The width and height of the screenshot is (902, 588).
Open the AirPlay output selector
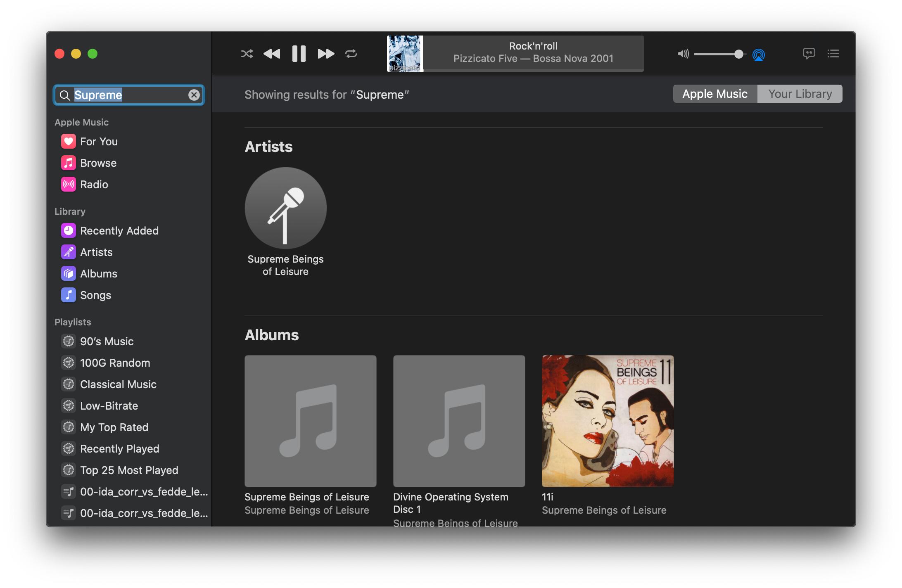[759, 54]
